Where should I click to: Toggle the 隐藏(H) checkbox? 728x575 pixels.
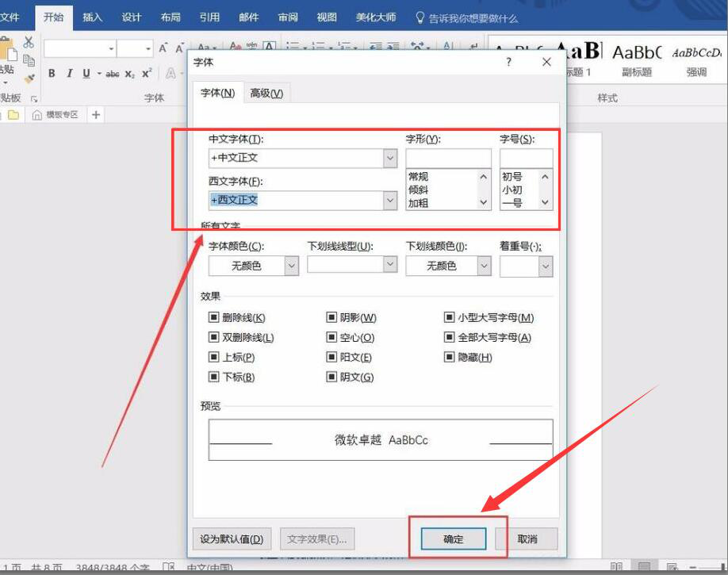[x=449, y=357]
